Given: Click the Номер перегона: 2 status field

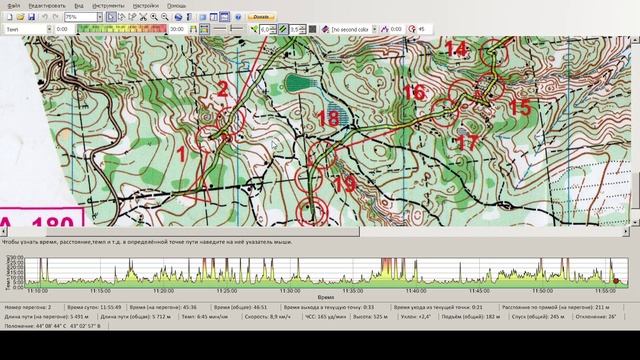Looking at the screenshot, I should 28,307.
